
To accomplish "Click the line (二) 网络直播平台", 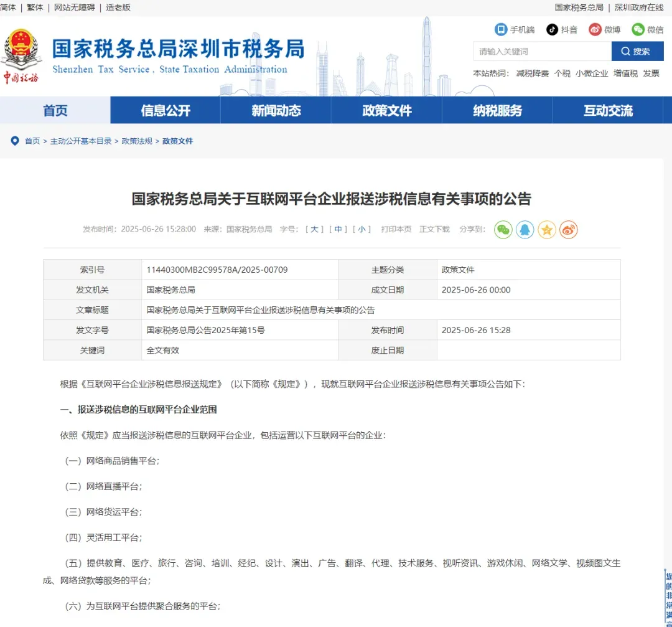I will click(x=103, y=486).
